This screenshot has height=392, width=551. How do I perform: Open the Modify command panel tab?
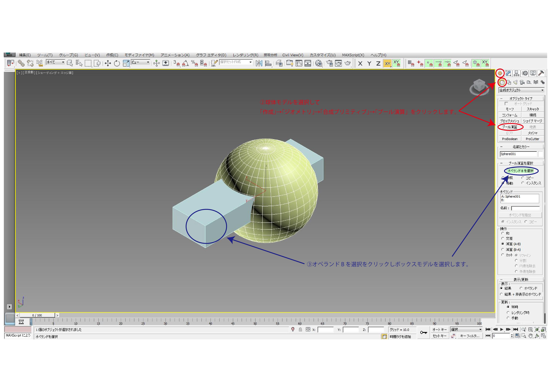coord(508,73)
